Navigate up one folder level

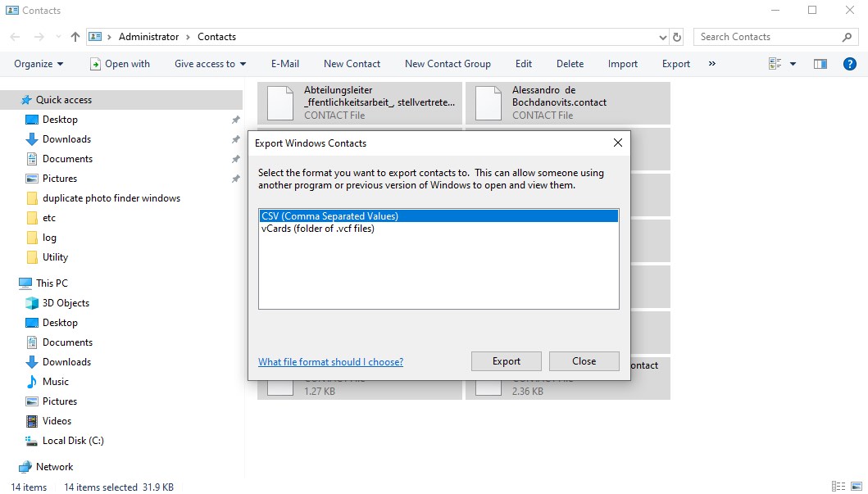(75, 37)
